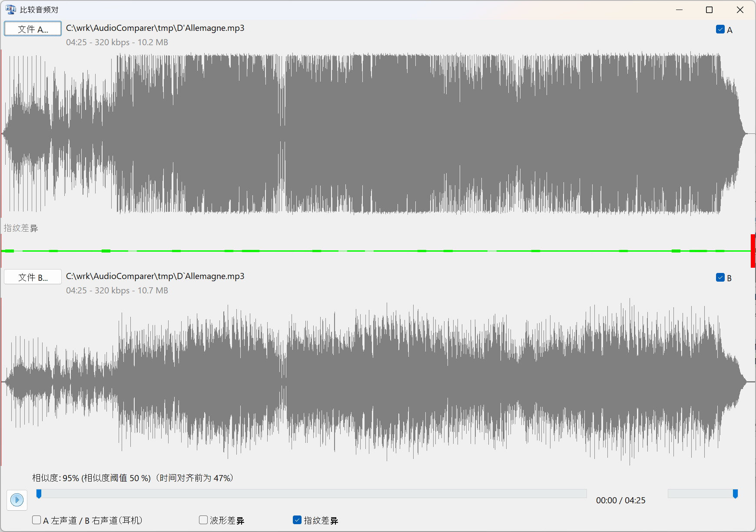This screenshot has height=532, width=756.
Task: Click file B path D`Allemagne.mp3
Action: (155, 276)
